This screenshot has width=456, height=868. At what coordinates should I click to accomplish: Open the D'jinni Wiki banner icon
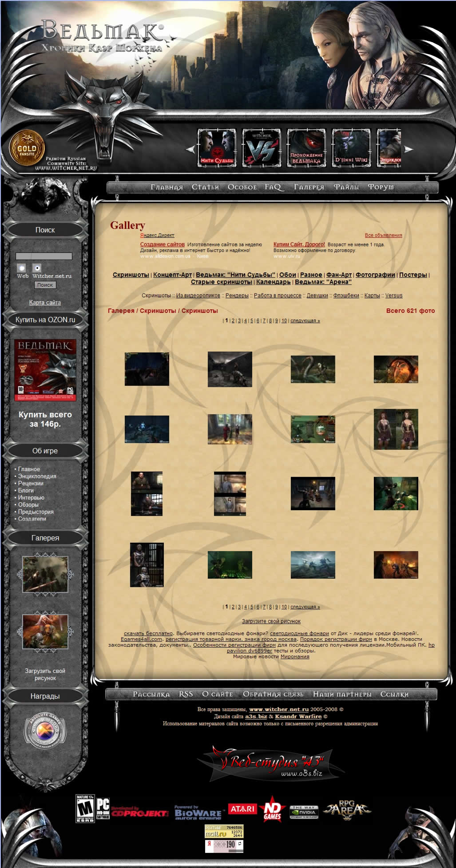pos(351,148)
